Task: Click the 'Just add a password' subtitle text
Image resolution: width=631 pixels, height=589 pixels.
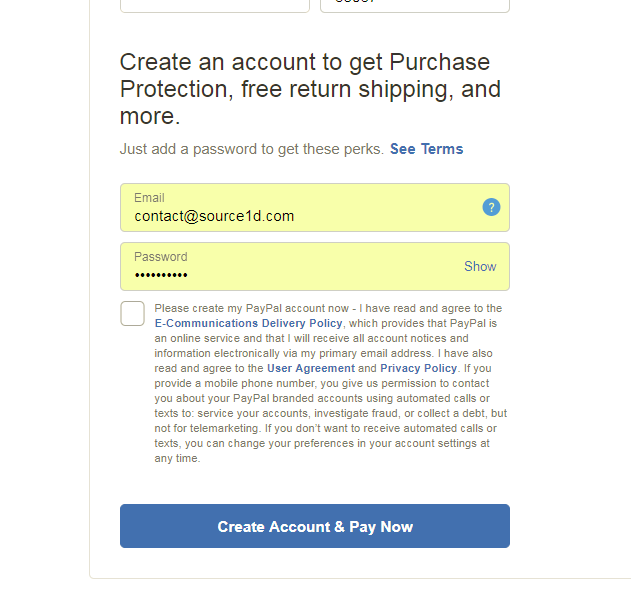Action: (x=251, y=149)
